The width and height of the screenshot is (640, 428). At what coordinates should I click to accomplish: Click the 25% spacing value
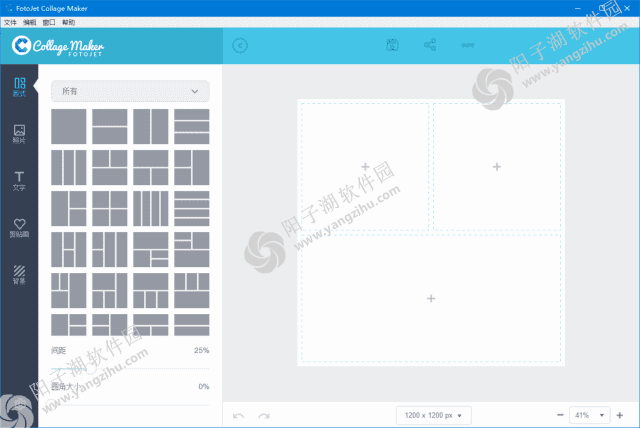point(201,350)
